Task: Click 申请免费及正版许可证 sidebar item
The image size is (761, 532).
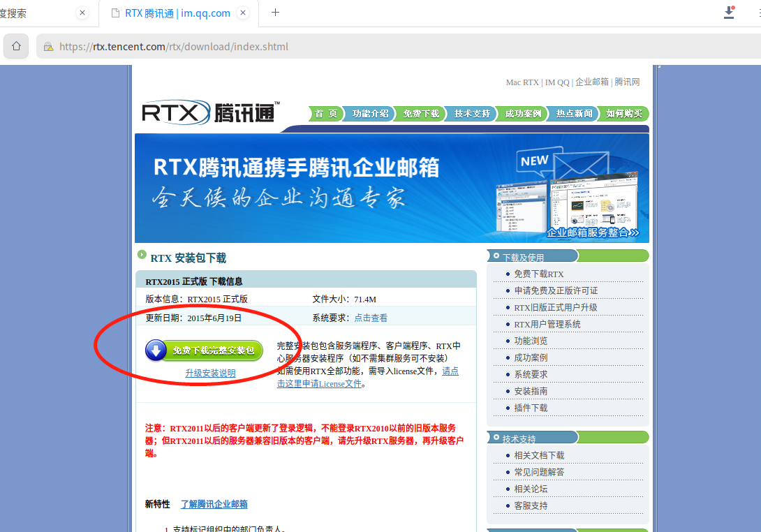Action: [x=556, y=290]
